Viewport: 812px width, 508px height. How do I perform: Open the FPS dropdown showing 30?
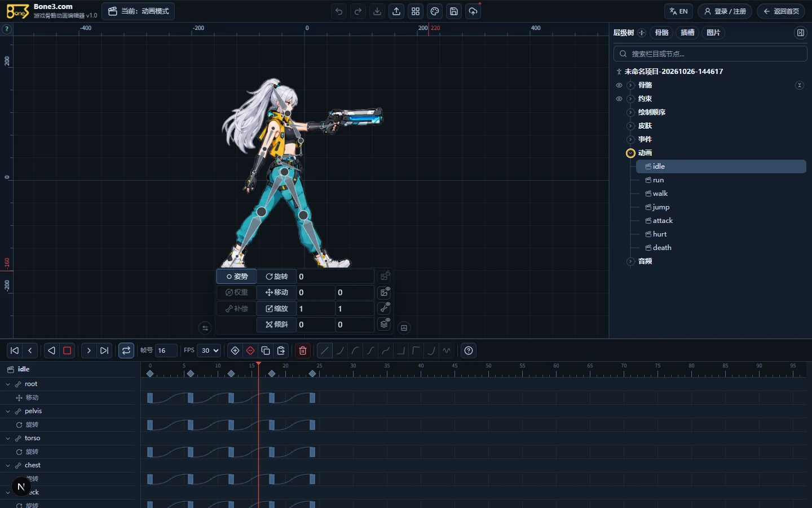tap(209, 351)
